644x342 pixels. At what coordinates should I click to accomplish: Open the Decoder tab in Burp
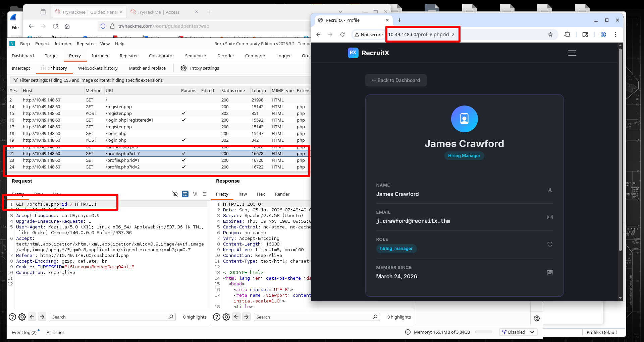click(226, 56)
